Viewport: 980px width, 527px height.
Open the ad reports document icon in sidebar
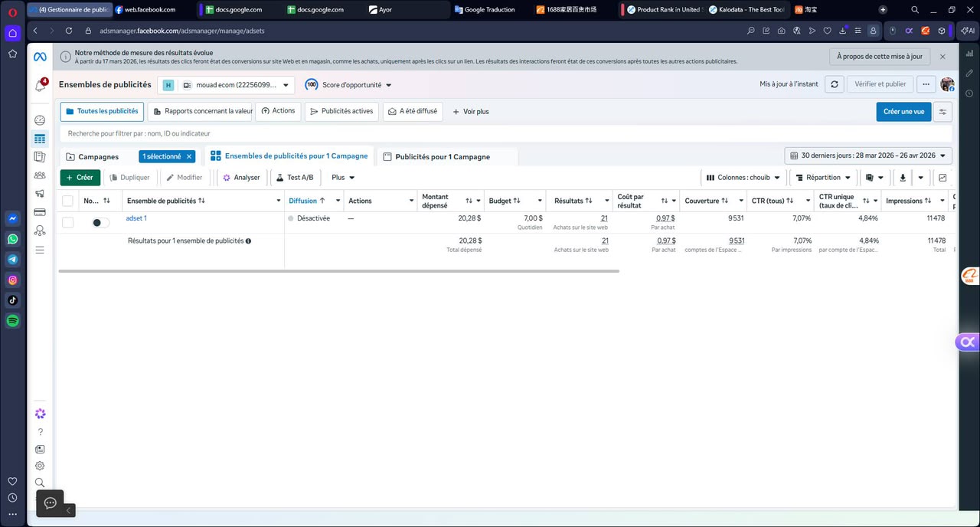(40, 157)
